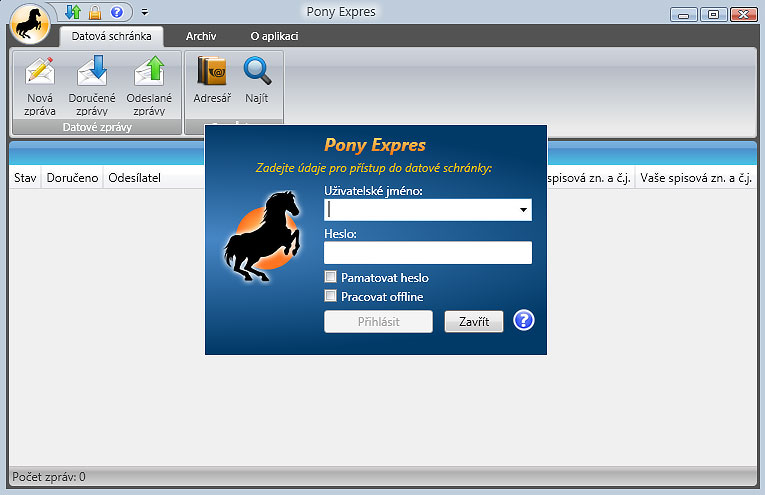Open the O aplikaci tab

coord(274,36)
